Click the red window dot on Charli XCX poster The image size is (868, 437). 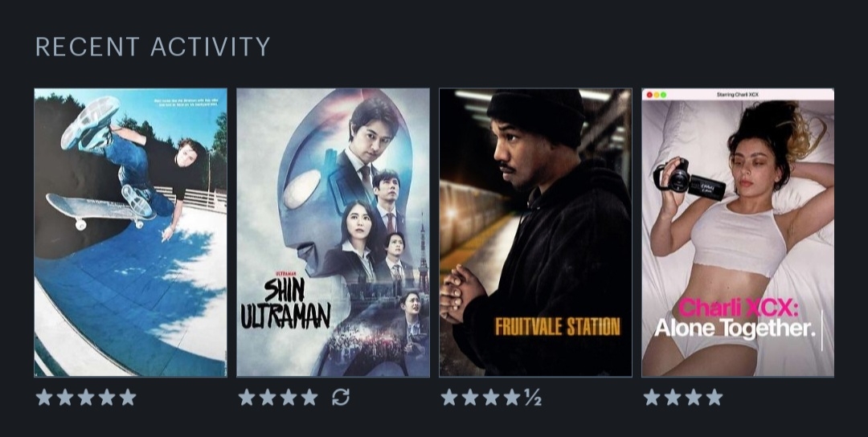coord(649,95)
